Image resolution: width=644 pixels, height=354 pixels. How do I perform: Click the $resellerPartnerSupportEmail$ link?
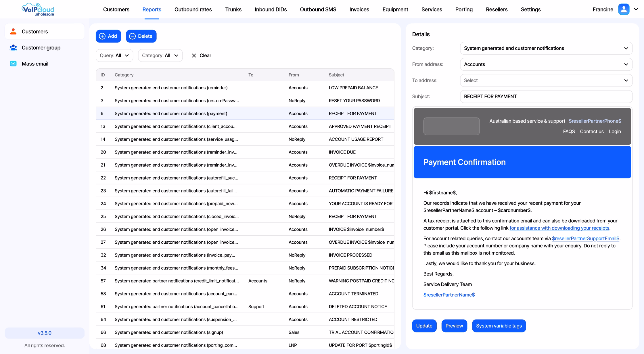point(586,238)
